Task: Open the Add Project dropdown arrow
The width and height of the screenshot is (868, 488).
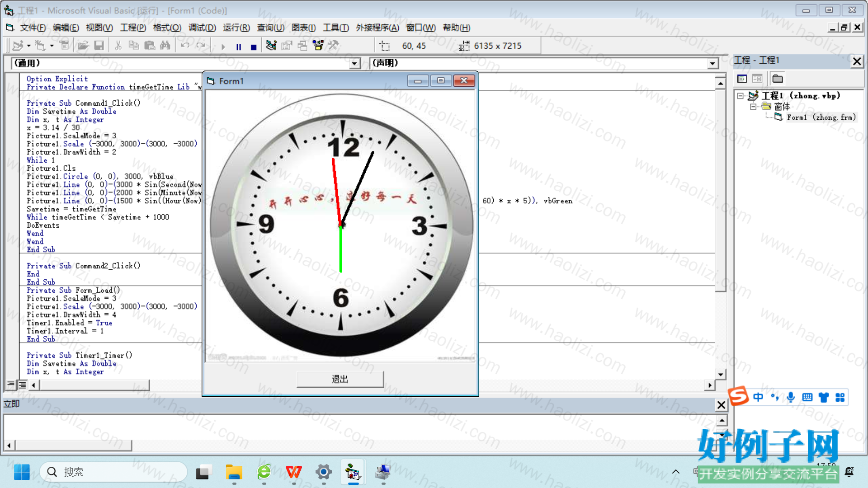Action: (x=28, y=46)
